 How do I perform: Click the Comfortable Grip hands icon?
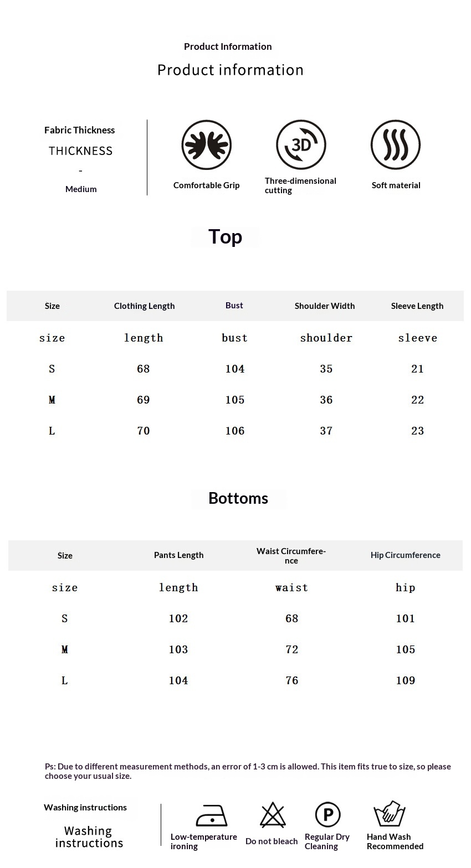tap(206, 145)
